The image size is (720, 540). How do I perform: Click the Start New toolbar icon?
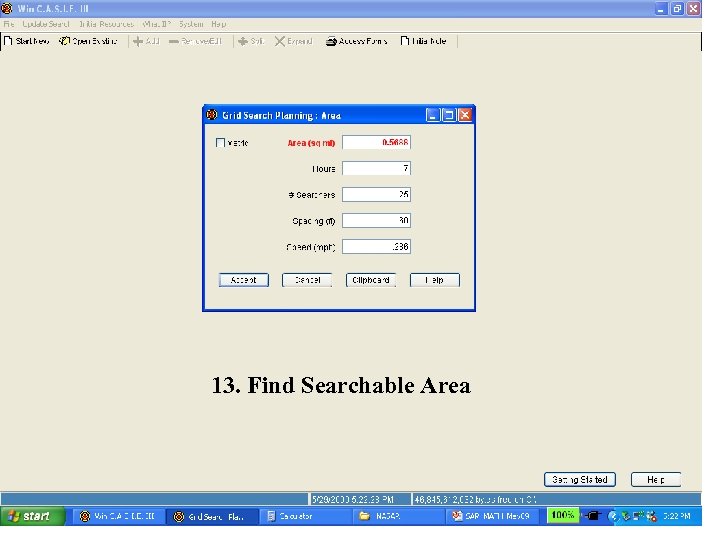pos(8,41)
